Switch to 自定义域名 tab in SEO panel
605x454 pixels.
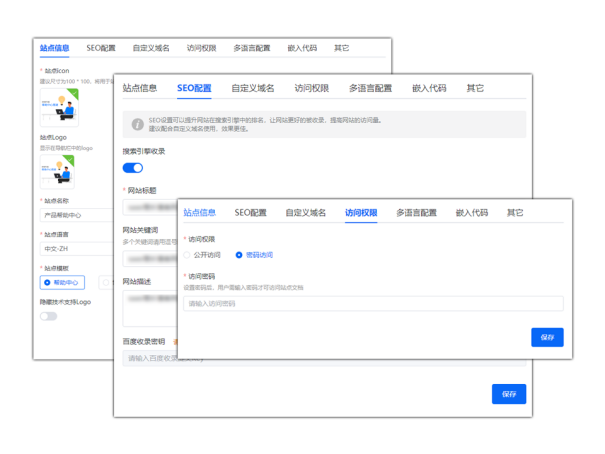tap(253, 88)
